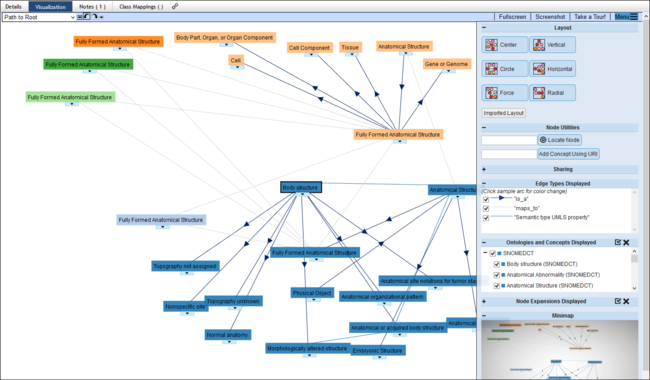Select the Embryonic Structure node

pyautogui.click(x=378, y=351)
